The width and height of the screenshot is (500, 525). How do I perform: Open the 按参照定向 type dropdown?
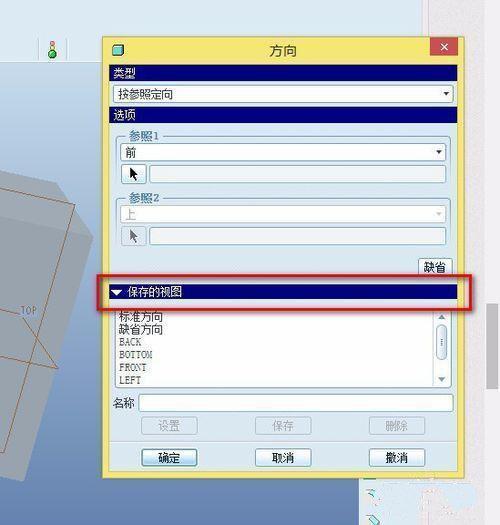(283, 94)
